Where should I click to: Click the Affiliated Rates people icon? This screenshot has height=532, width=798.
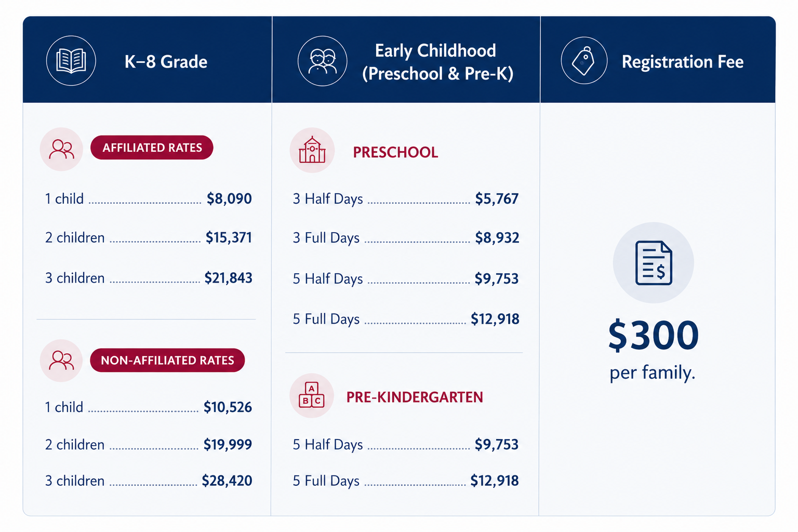click(61, 149)
